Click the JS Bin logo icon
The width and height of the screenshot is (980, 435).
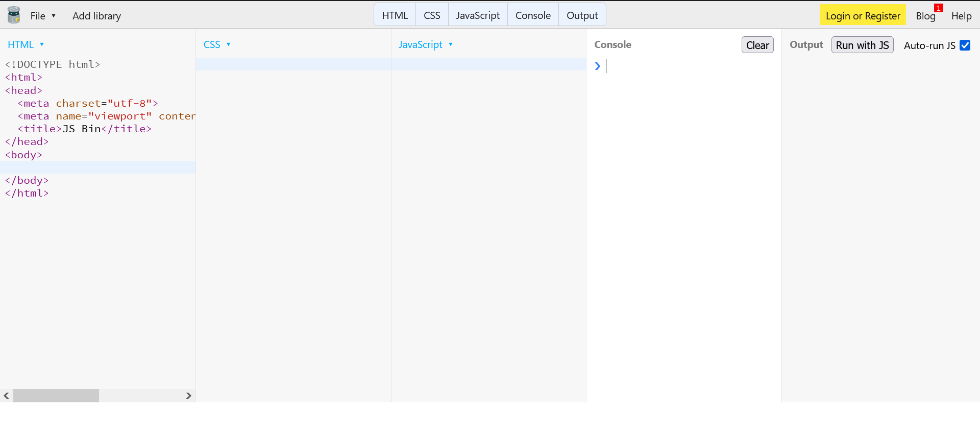click(14, 15)
